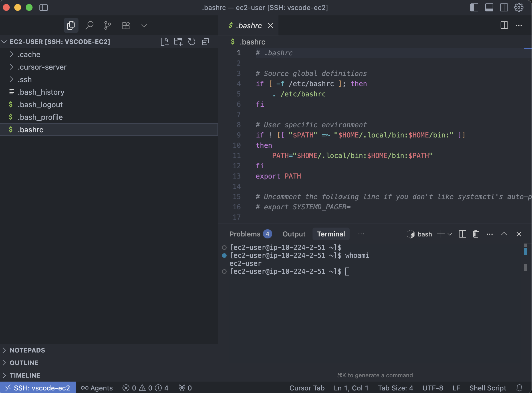This screenshot has width=532, height=393.
Task: Change Tab Size: 4 indentation setting
Action: point(395,388)
